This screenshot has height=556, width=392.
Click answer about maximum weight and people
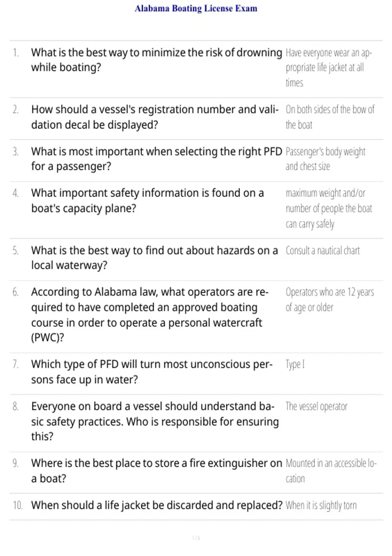click(x=329, y=208)
